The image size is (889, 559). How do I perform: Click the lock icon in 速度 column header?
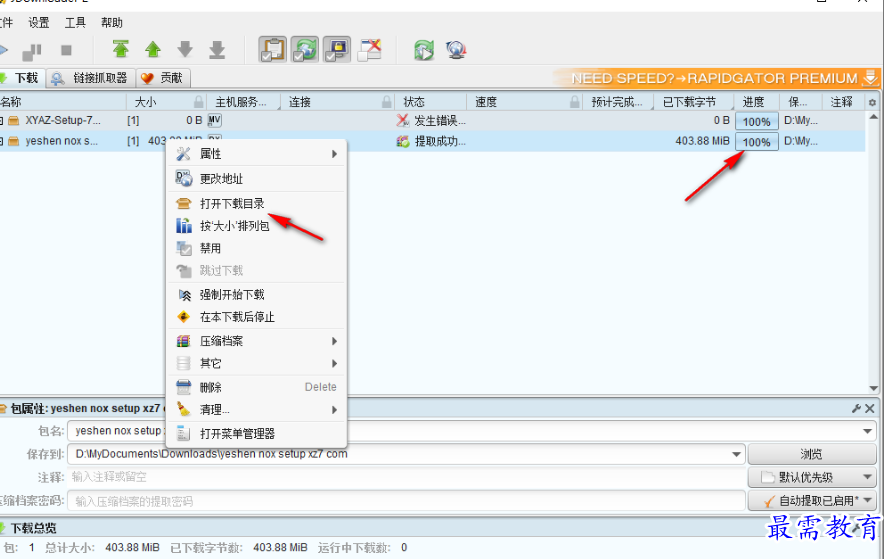(x=575, y=102)
